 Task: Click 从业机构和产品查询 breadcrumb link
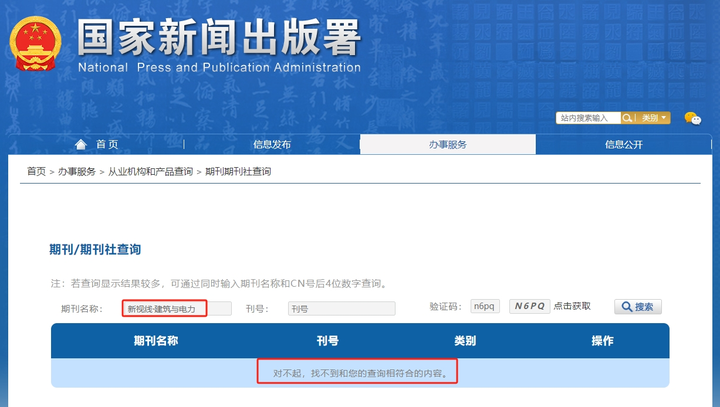(151, 172)
